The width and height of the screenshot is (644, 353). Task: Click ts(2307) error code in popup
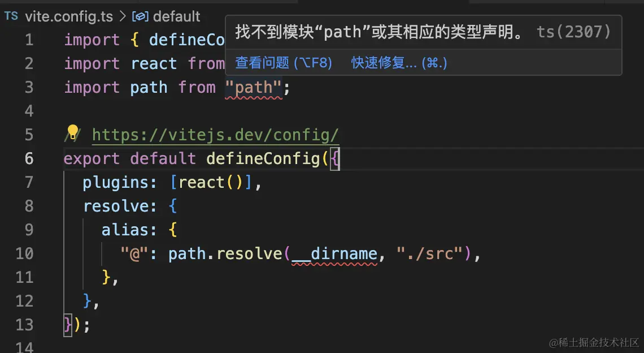point(574,32)
